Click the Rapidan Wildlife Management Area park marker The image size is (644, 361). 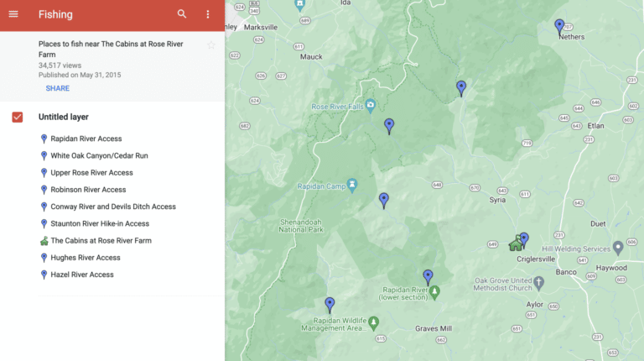(x=373, y=323)
